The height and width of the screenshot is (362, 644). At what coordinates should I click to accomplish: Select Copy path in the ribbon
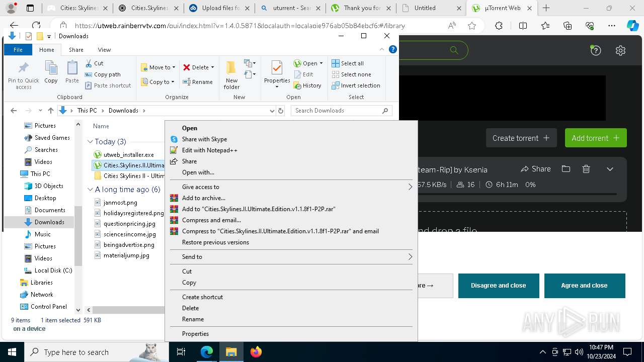point(103,74)
